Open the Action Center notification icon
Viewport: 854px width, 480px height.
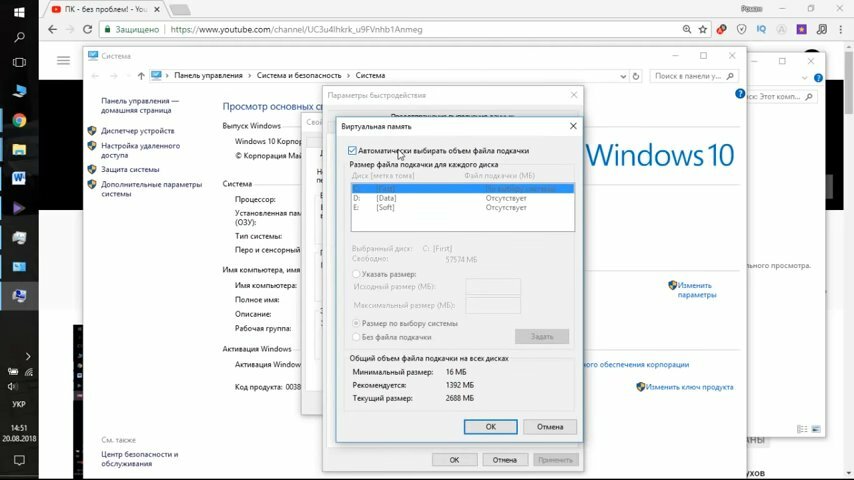pos(19,460)
